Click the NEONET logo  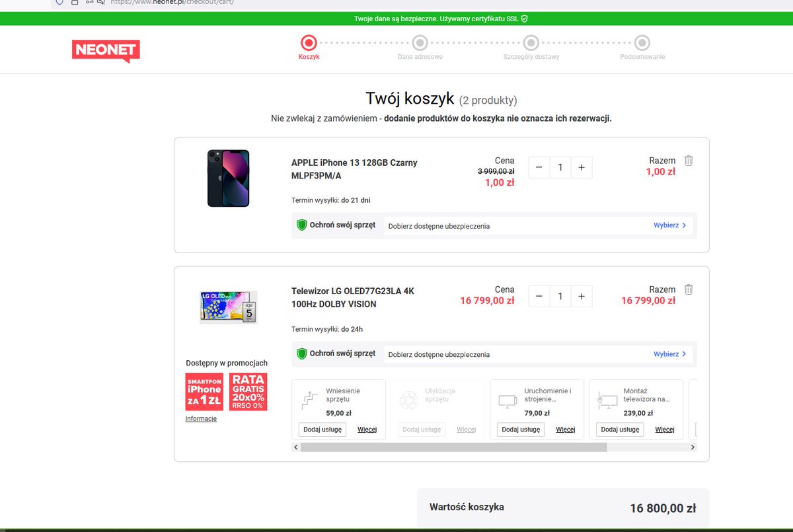[106, 51]
